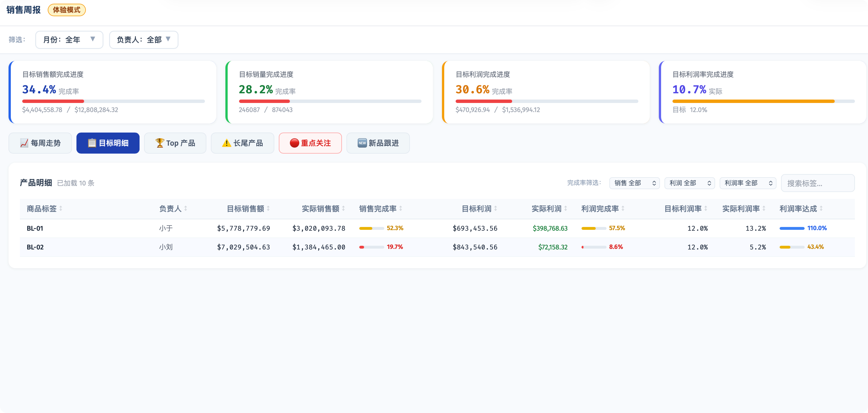Open the 月份: 全年 filter dropdown

coord(69,40)
